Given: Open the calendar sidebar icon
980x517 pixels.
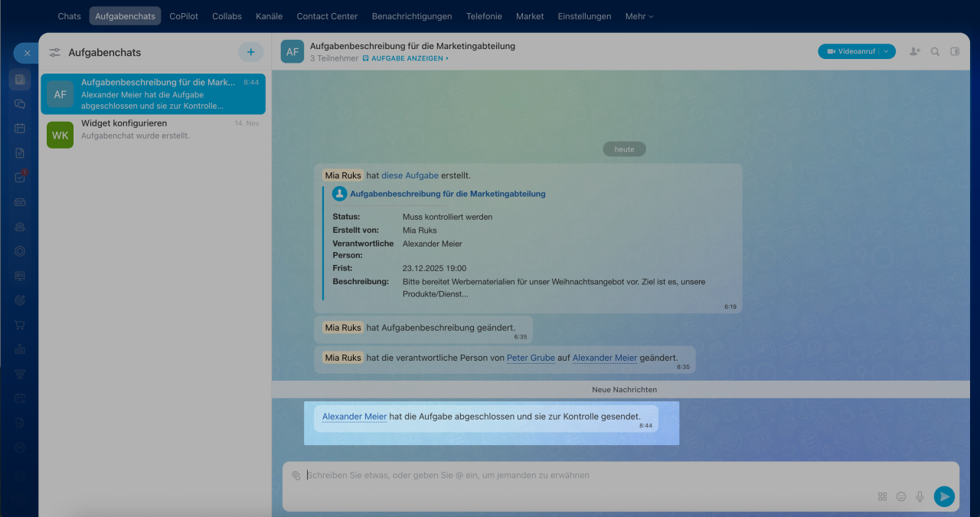Looking at the screenshot, I should pos(20,128).
